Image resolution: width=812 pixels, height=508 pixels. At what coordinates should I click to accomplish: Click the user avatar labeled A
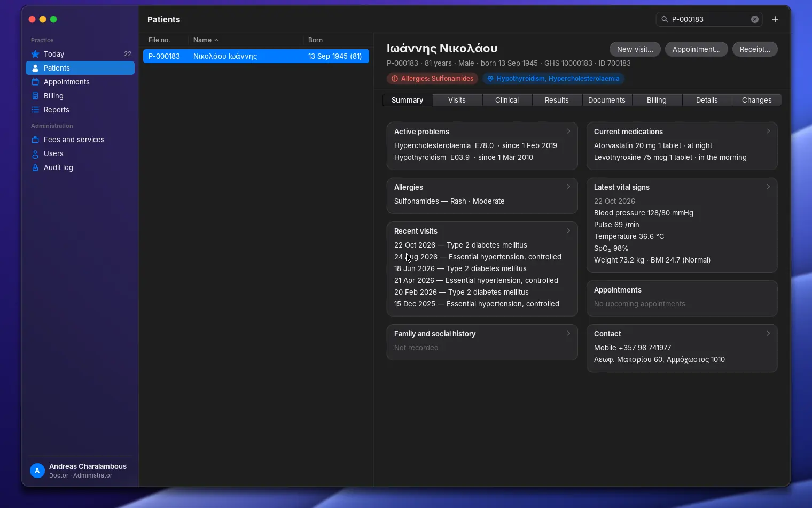tap(37, 471)
